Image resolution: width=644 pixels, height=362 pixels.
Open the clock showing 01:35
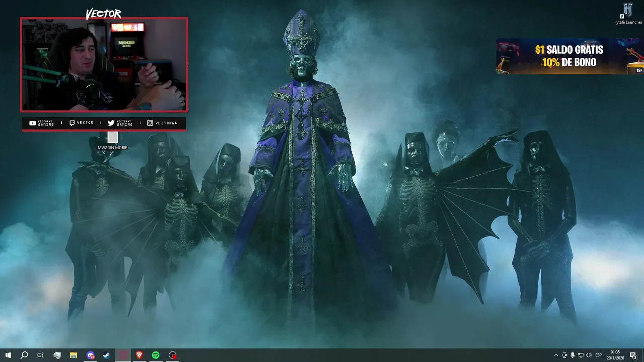[616, 355]
